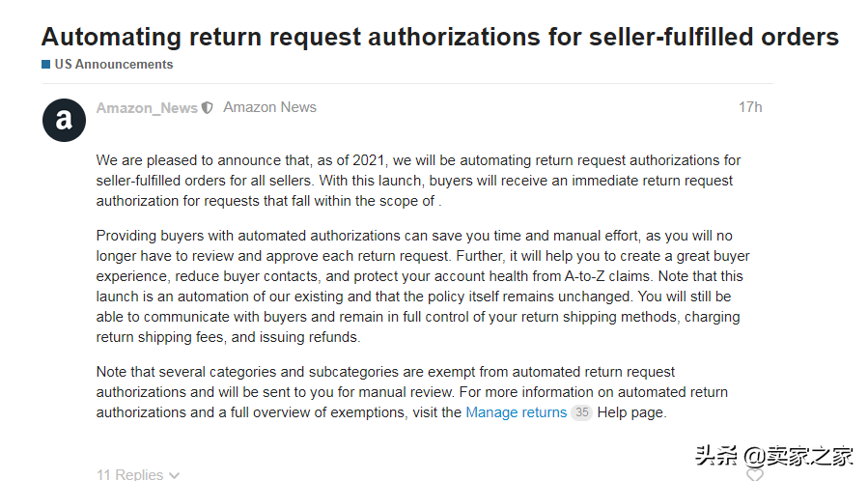Screen dimensions: 868x481
Task: Click the paragraph starting 'Note that several categories'
Action: 412,392
